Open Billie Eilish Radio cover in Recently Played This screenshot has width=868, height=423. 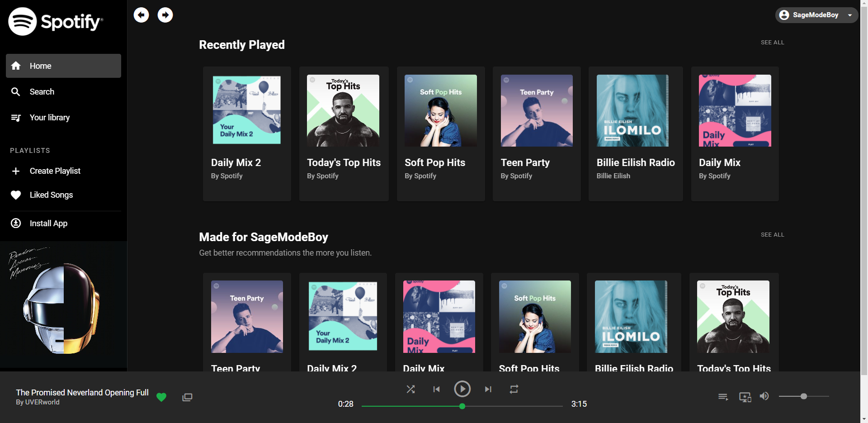(x=632, y=110)
